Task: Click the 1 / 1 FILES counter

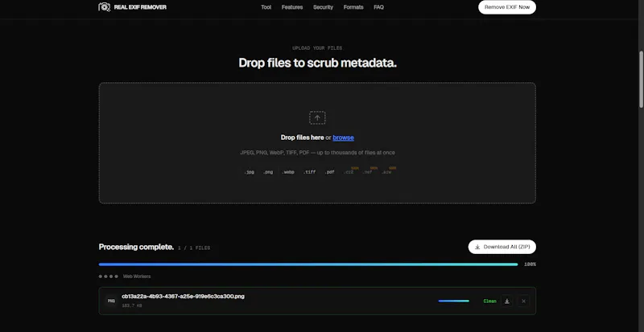Action: 194,248
